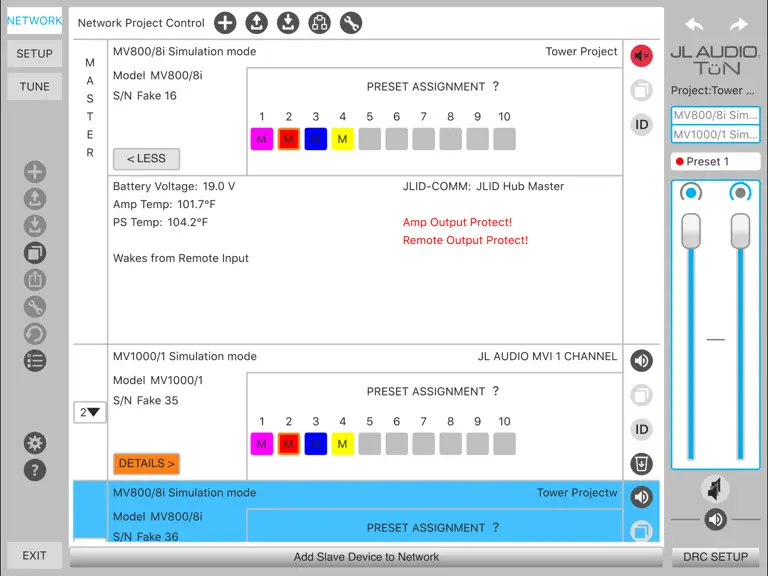Click the left volume slider handle

click(691, 231)
